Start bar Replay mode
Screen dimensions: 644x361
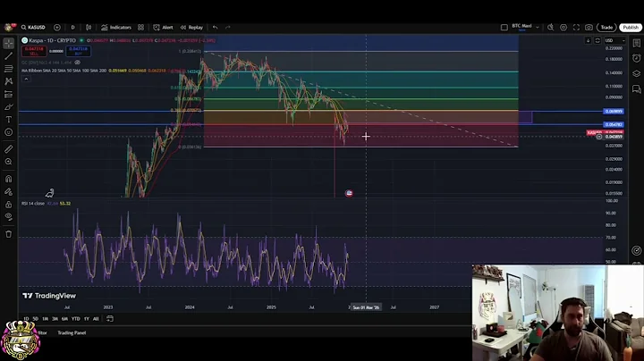[191, 28]
